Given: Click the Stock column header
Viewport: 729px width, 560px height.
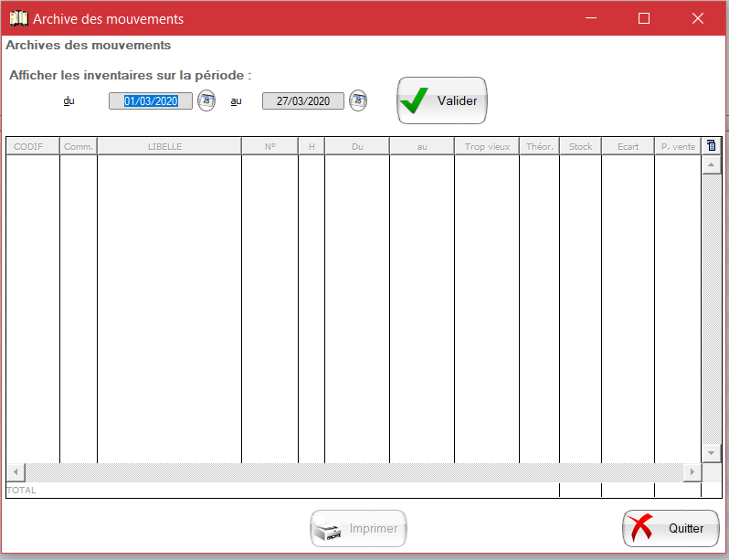Looking at the screenshot, I should coord(580,146).
